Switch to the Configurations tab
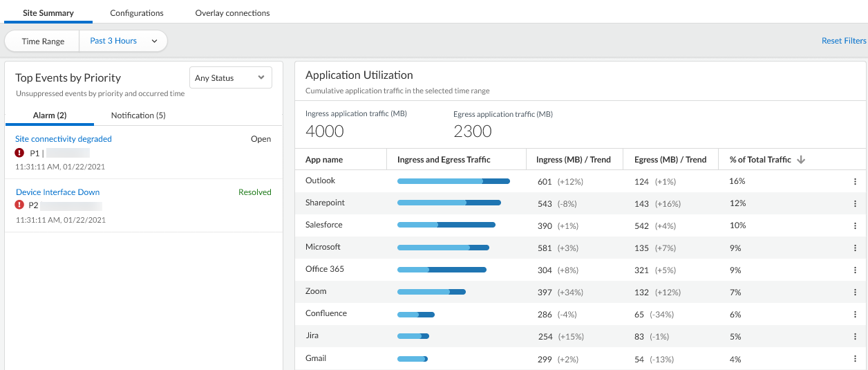This screenshot has width=868, height=370. tap(137, 13)
